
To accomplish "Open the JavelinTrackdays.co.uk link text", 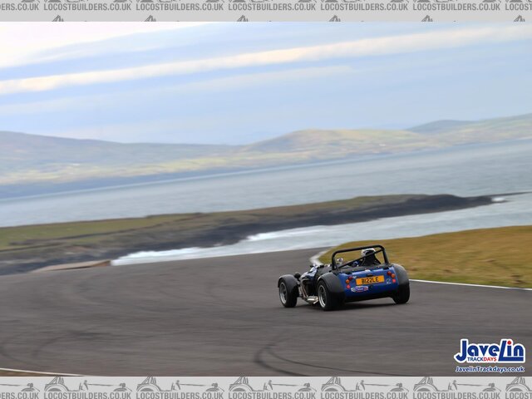I will [490, 369].
